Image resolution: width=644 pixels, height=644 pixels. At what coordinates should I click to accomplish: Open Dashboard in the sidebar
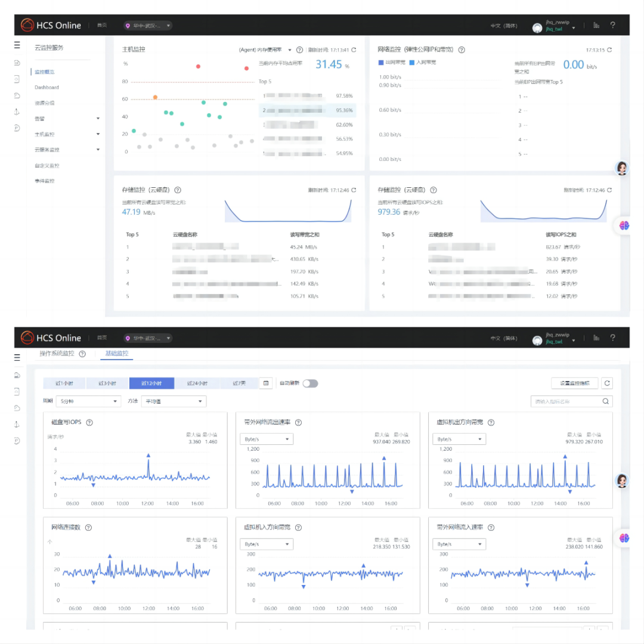[x=47, y=88]
